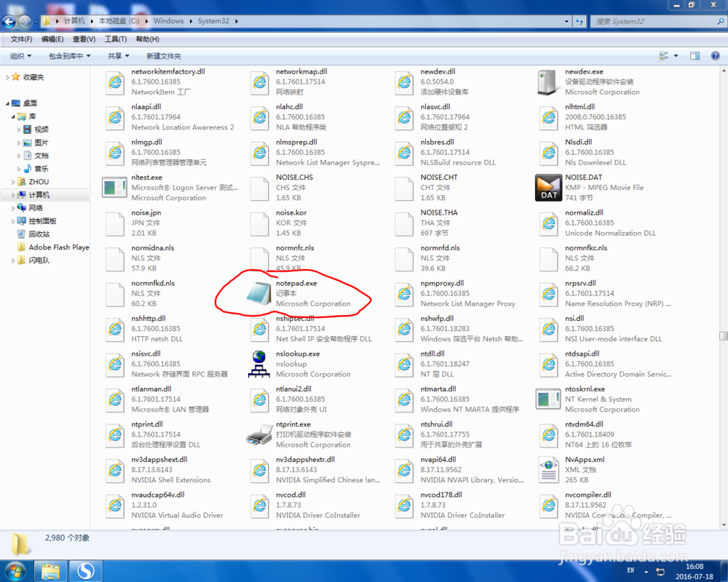Open the 包含到库中 dropdown
The image size is (728, 582).
click(70, 56)
